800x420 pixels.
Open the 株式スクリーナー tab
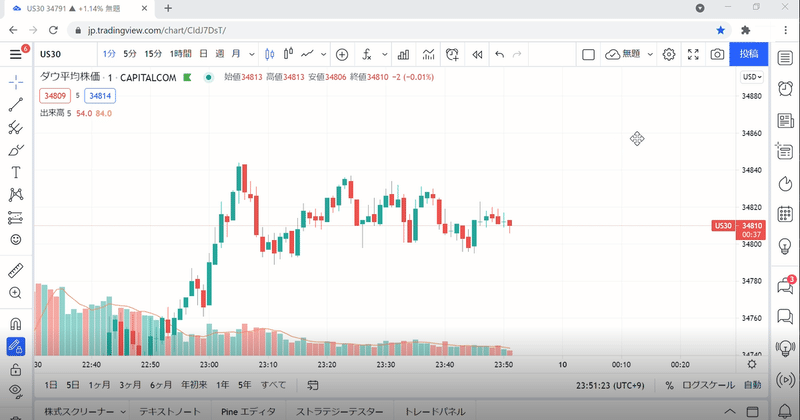(79, 412)
